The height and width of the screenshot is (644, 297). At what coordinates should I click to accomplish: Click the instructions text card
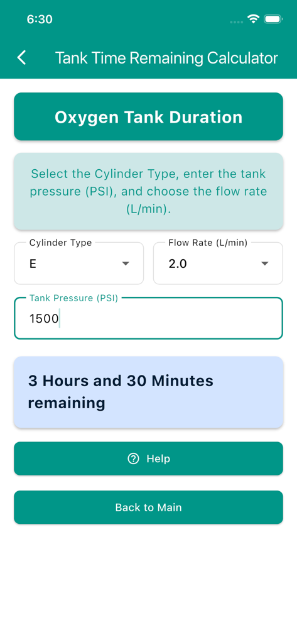pos(148,191)
